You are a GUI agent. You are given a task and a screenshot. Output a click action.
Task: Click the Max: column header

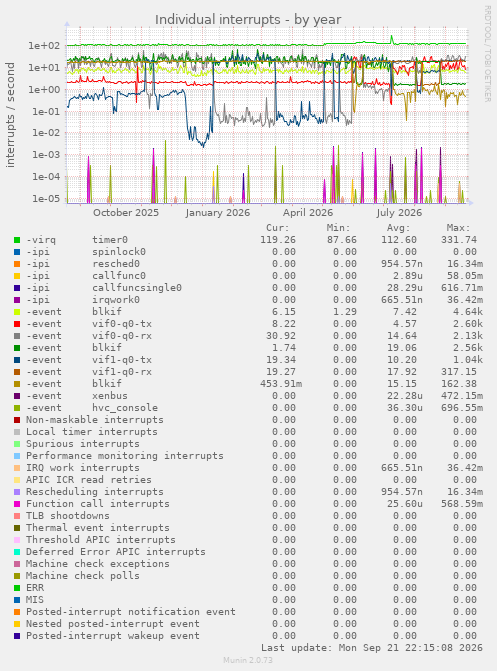coord(458,228)
